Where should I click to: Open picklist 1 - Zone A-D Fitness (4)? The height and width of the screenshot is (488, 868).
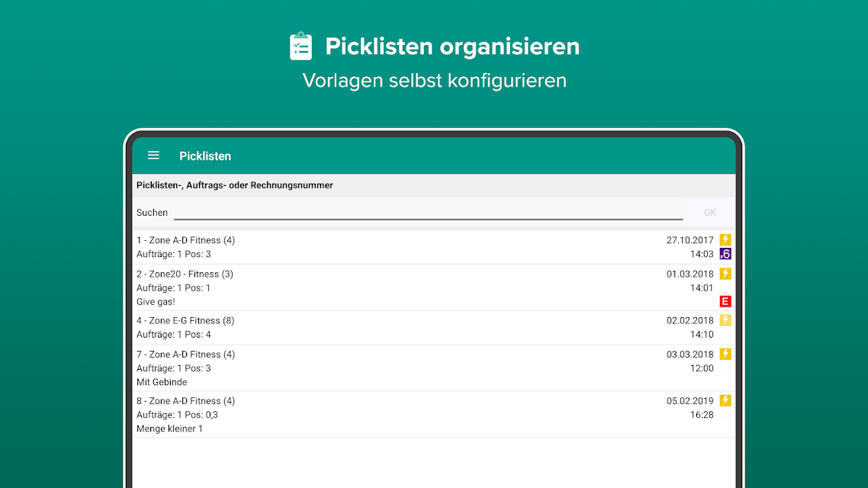tap(434, 247)
